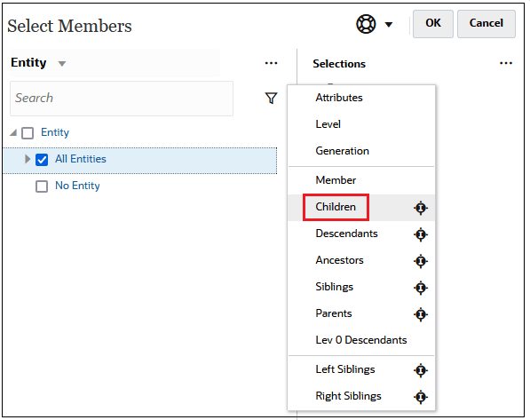The height and width of the screenshot is (420, 530).
Task: Click the inclusive icon beside Siblings
Action: coord(421,288)
